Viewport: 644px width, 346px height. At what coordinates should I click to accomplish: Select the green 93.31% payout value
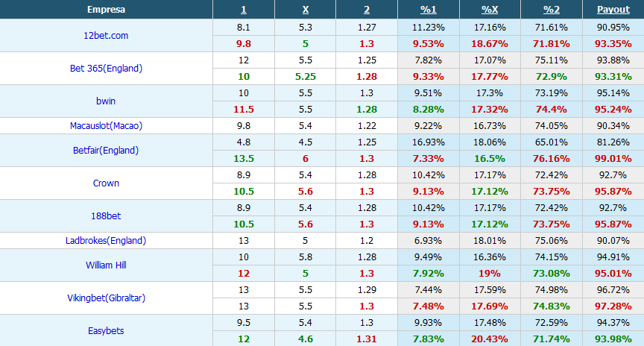point(613,76)
